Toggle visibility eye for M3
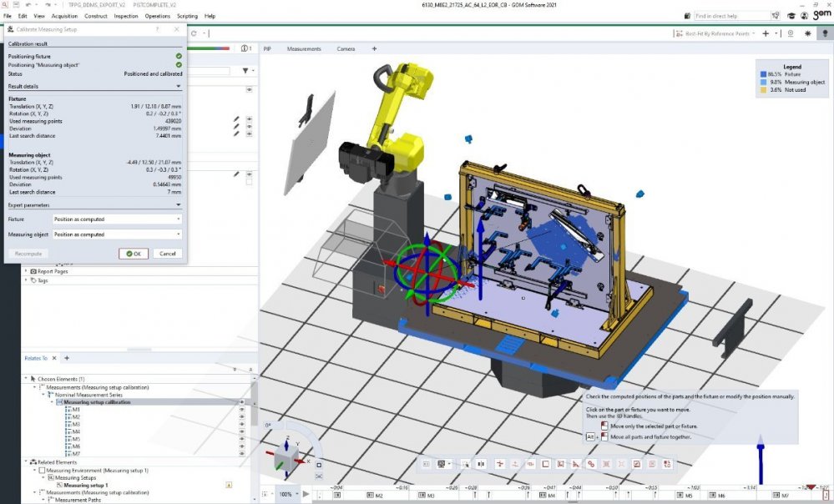The image size is (834, 504). (x=242, y=425)
